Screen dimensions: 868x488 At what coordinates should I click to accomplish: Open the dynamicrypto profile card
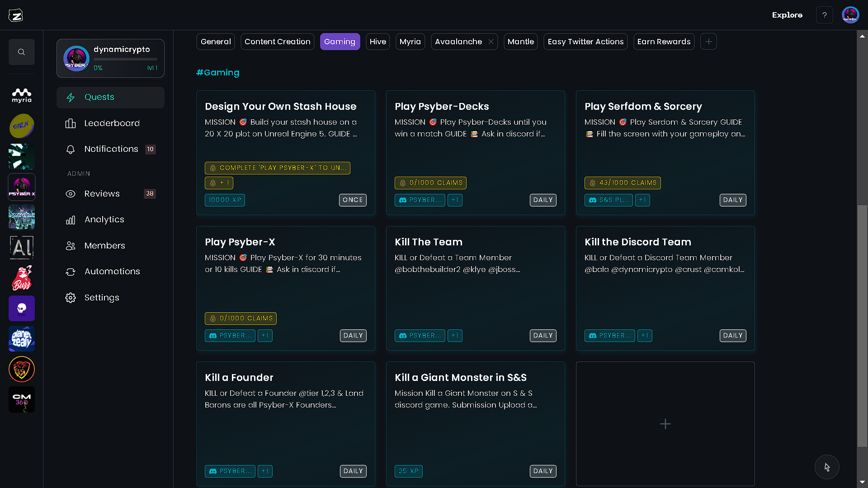click(110, 58)
